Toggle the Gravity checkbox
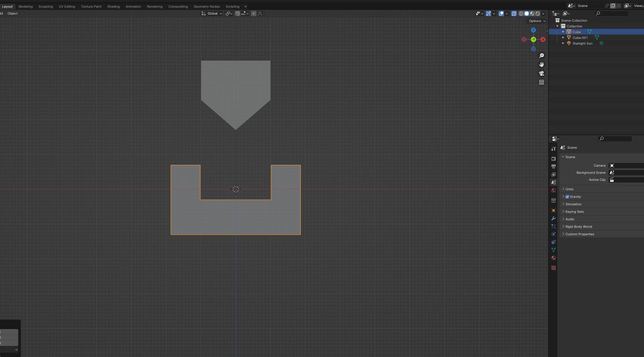Viewport: 644px width, 357px height. click(x=567, y=196)
